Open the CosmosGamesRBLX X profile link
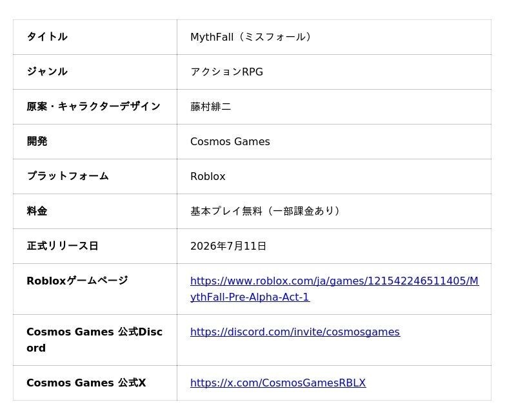 coord(278,383)
